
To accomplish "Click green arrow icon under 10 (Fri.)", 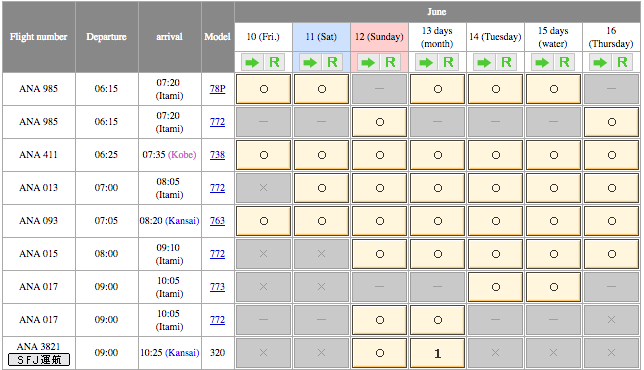I will pyautogui.click(x=252, y=63).
